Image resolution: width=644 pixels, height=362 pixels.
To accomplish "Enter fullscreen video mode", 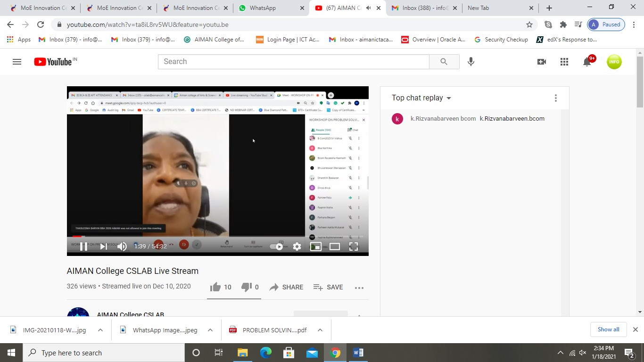I will click(354, 246).
